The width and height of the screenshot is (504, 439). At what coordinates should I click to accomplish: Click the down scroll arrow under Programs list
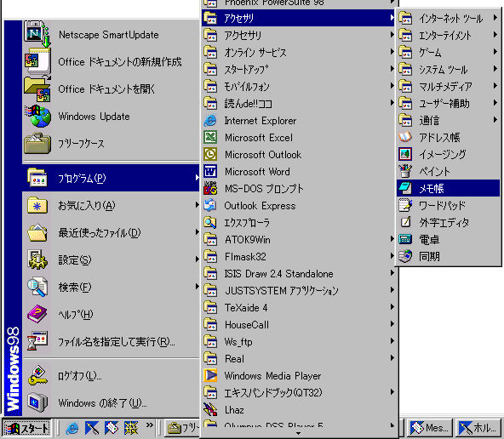tap(298, 434)
